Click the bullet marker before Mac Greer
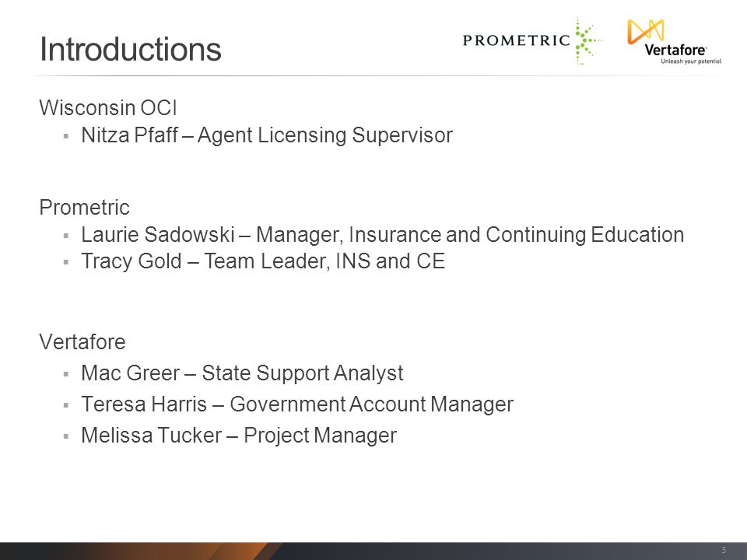This screenshot has height=560, width=747. point(65,374)
